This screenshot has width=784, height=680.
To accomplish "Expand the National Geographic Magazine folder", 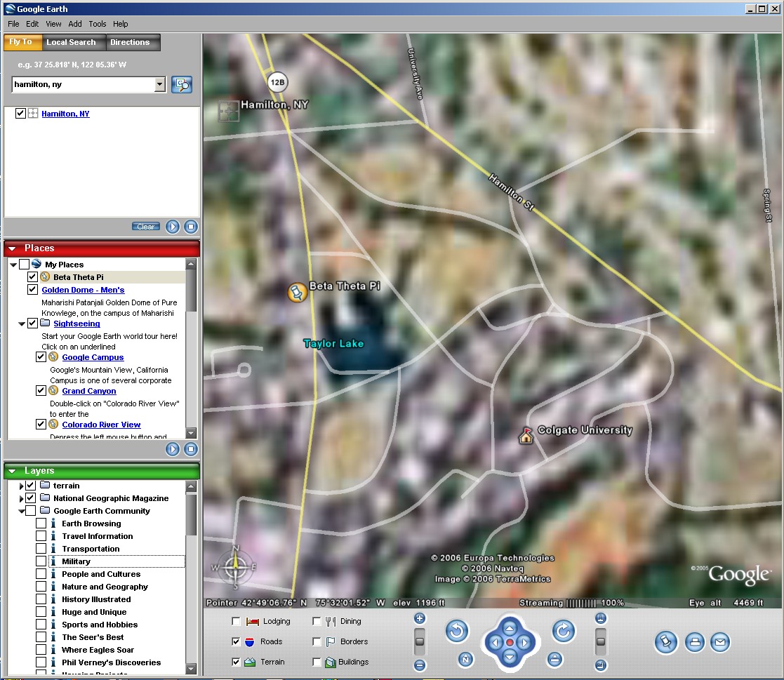I will click(x=22, y=498).
